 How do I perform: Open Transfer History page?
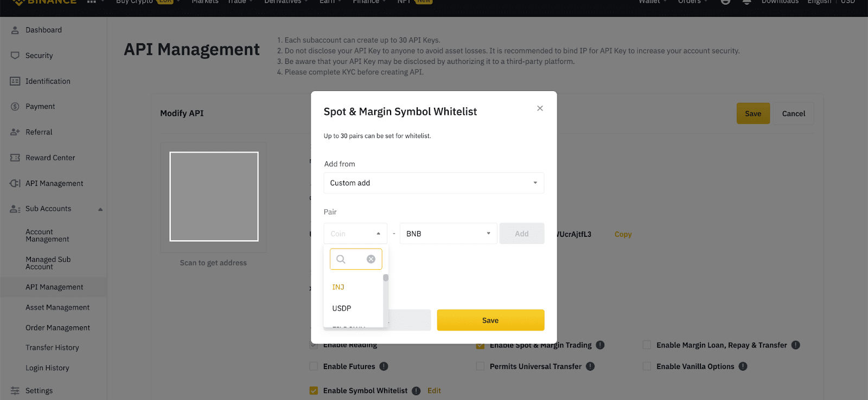point(52,348)
